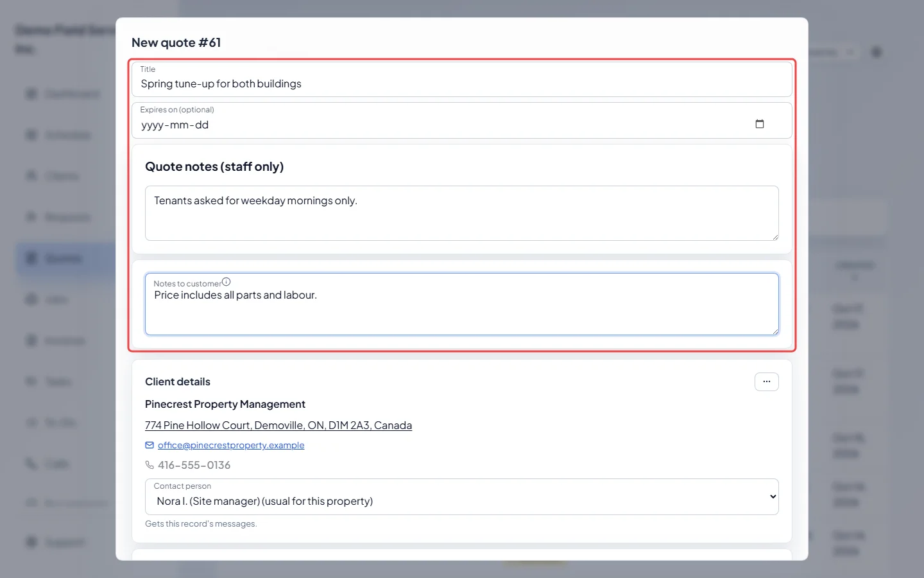Click into the Quote notes staff-only textarea
This screenshot has width=924, height=578.
462,213
